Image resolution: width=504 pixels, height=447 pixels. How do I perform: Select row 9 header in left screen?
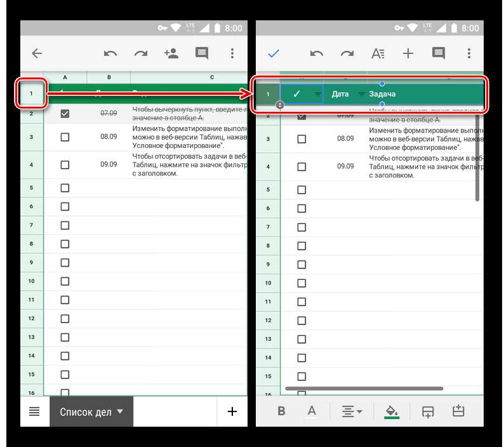32,262
